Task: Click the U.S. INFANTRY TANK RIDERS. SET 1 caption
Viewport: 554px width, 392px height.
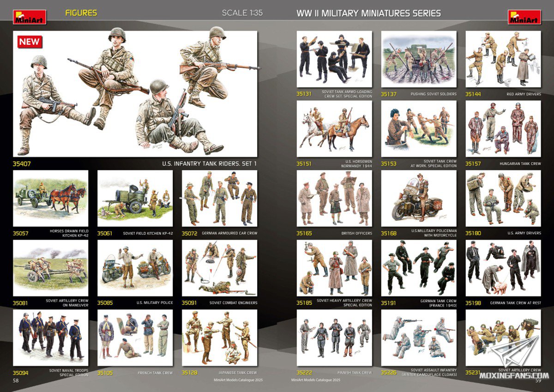Action: point(210,163)
